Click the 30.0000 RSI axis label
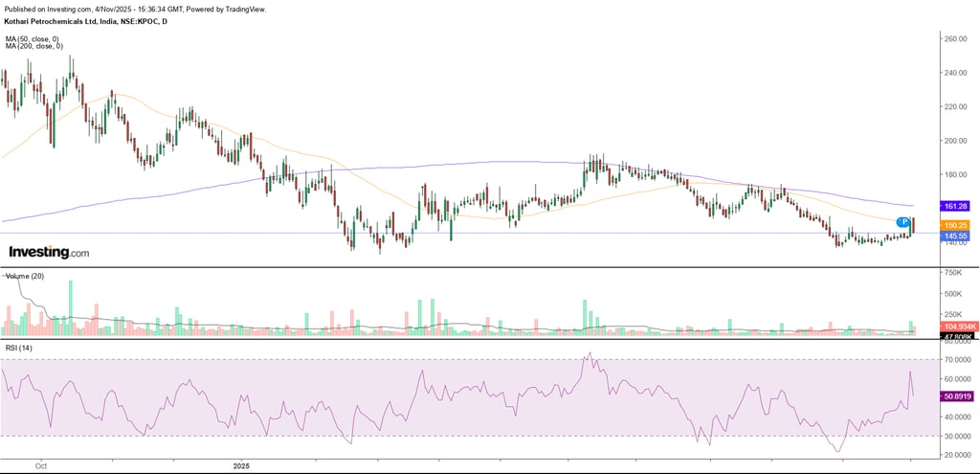 click(x=959, y=436)
